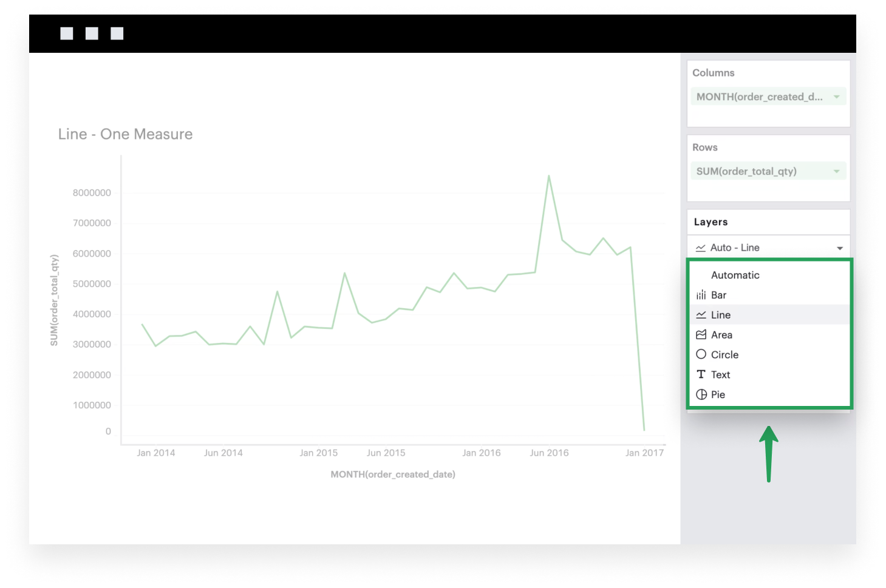Click the Area chart icon

(701, 335)
